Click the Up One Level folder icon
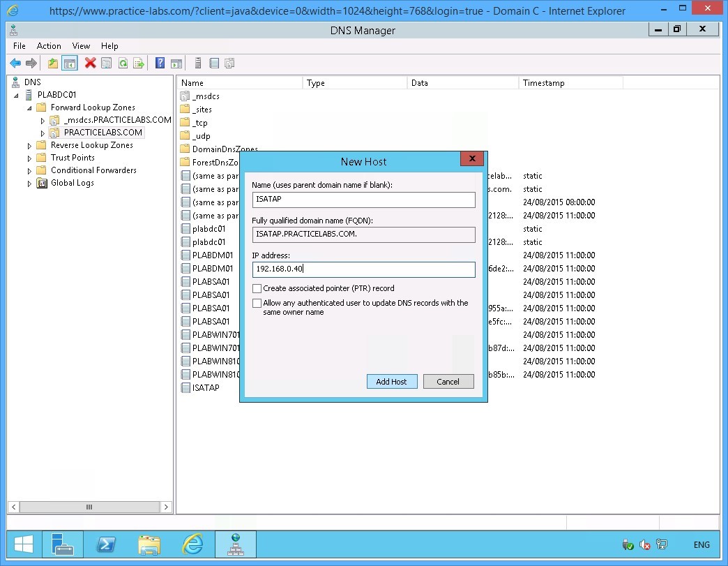728x566 pixels. [53, 64]
